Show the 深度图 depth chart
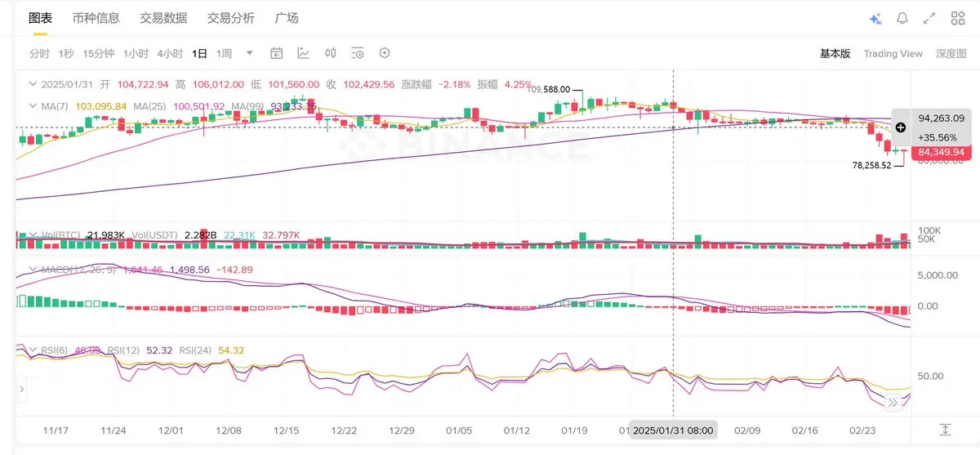The height and width of the screenshot is (455, 980). point(951,53)
